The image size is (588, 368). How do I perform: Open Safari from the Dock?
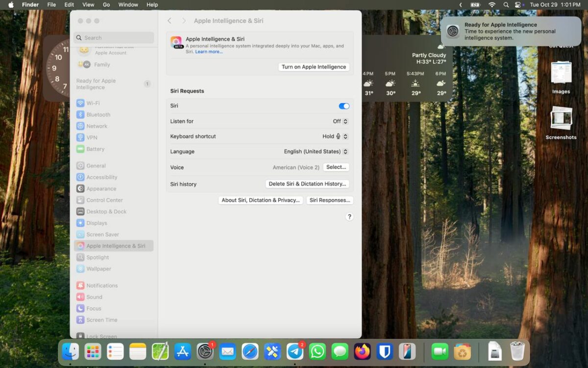(250, 351)
